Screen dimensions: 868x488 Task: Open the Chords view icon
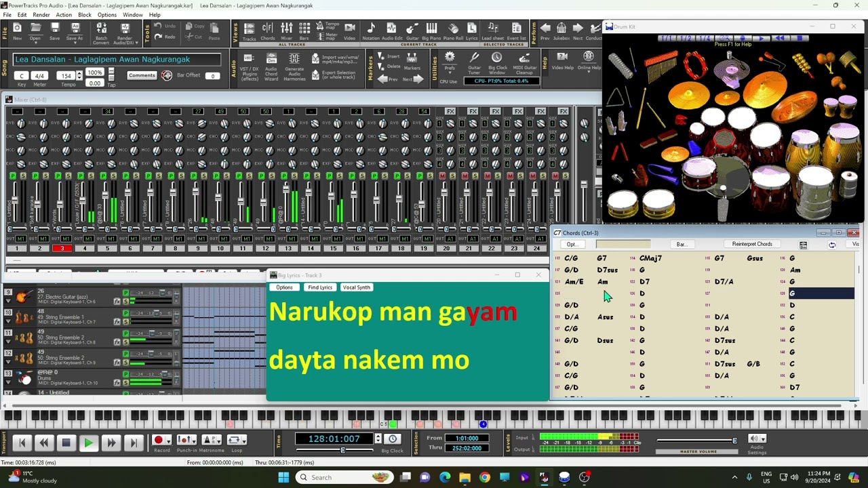[268, 31]
